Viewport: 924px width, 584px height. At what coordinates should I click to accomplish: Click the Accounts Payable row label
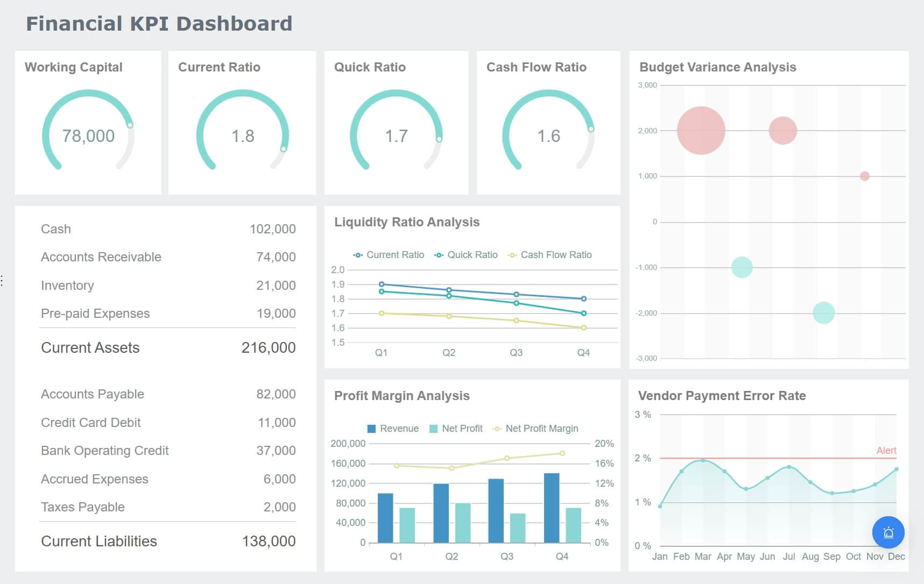click(x=93, y=394)
